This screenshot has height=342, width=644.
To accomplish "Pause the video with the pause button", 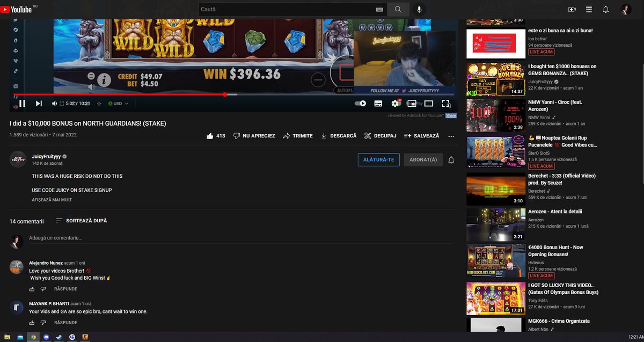I will pos(22,104).
